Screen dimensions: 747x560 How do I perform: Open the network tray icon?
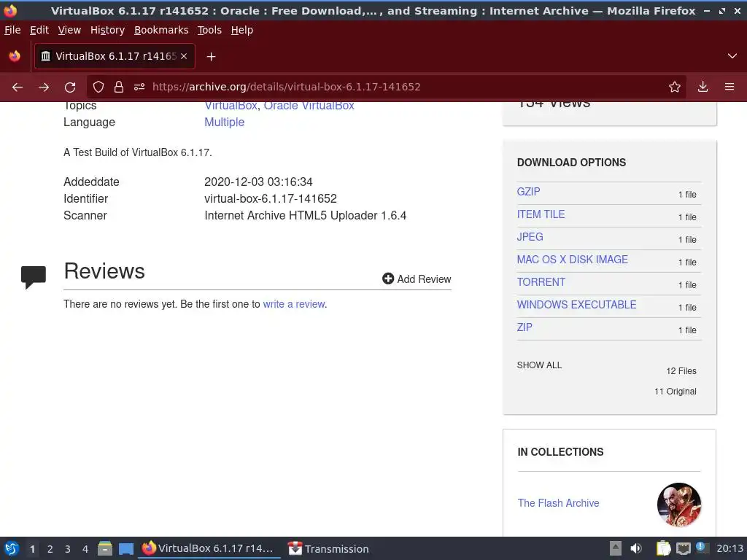tap(683, 548)
